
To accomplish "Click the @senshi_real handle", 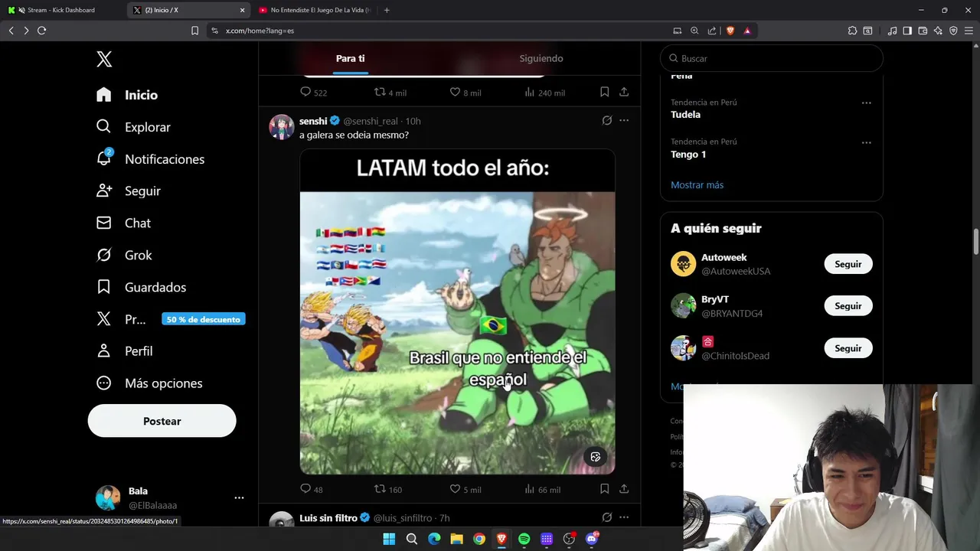I will [x=371, y=121].
